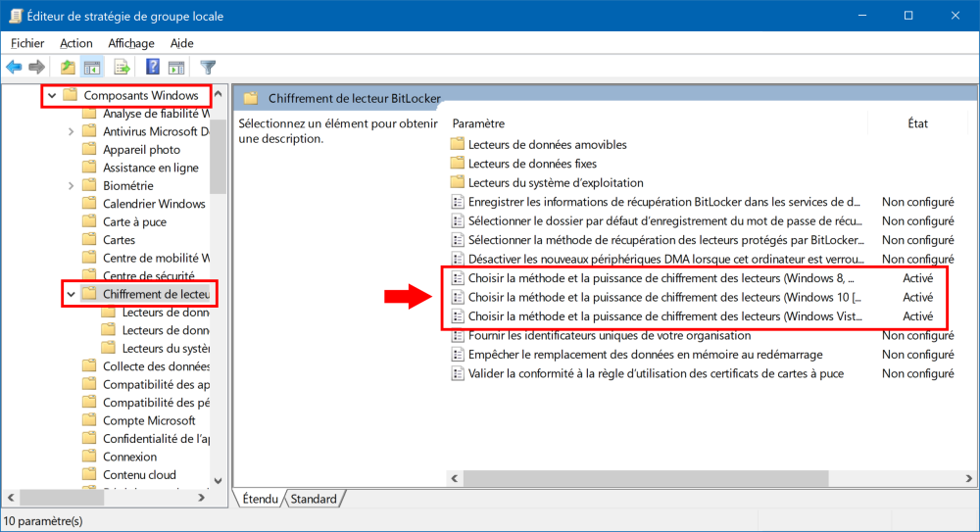Select Calendrier Windows in the tree

pyautogui.click(x=155, y=204)
